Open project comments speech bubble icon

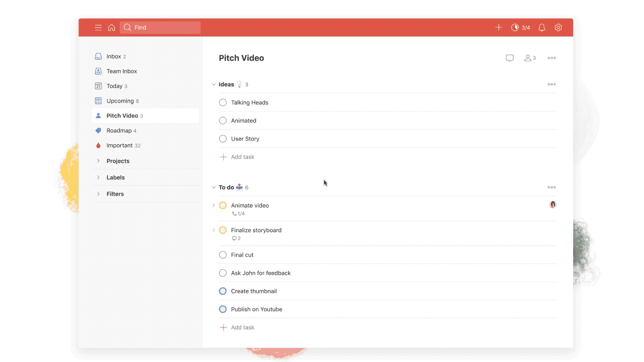click(x=509, y=58)
